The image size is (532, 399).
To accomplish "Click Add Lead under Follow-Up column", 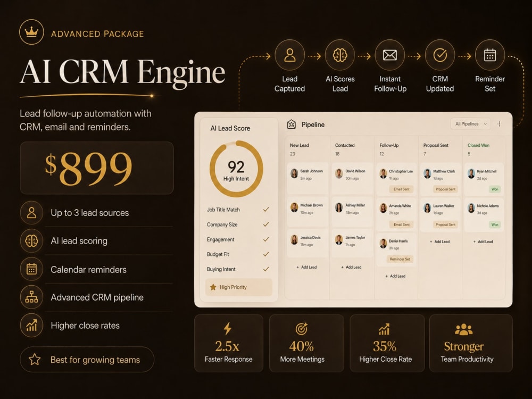I will pyautogui.click(x=395, y=276).
